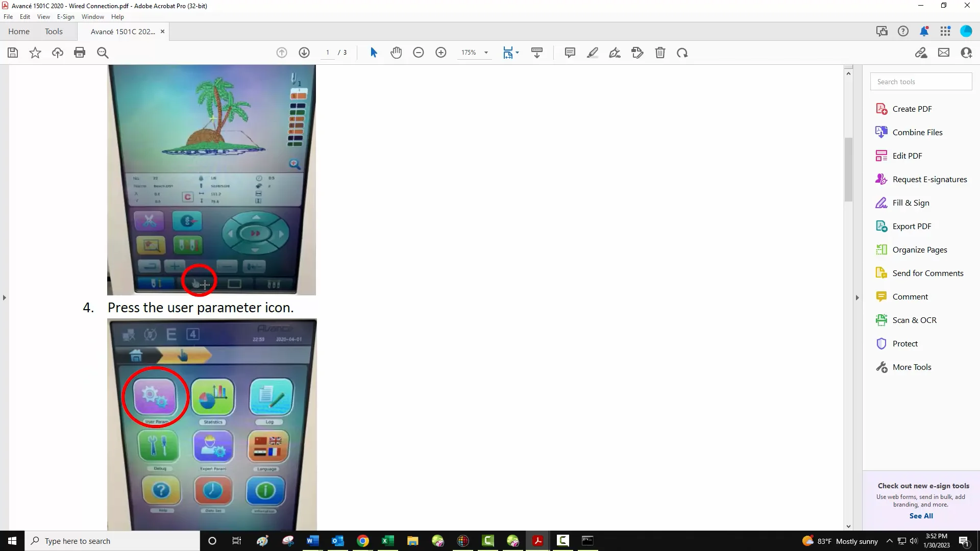Click the Print file icon

(x=80, y=53)
